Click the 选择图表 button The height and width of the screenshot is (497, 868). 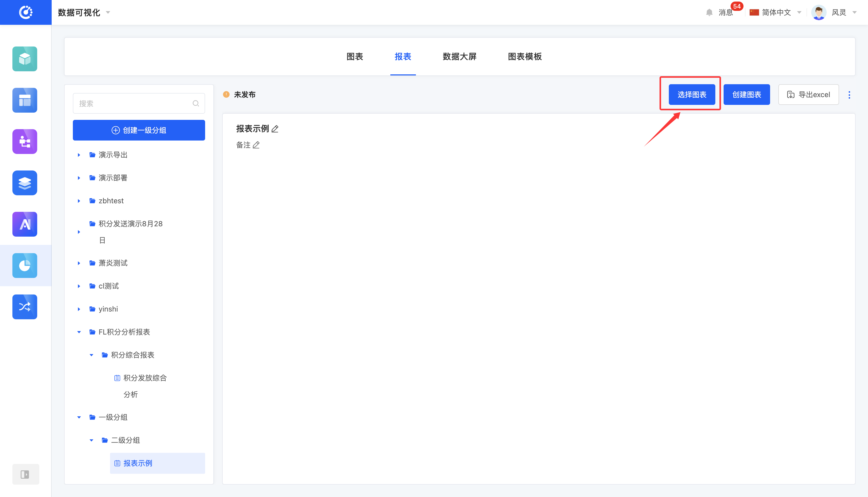point(692,95)
